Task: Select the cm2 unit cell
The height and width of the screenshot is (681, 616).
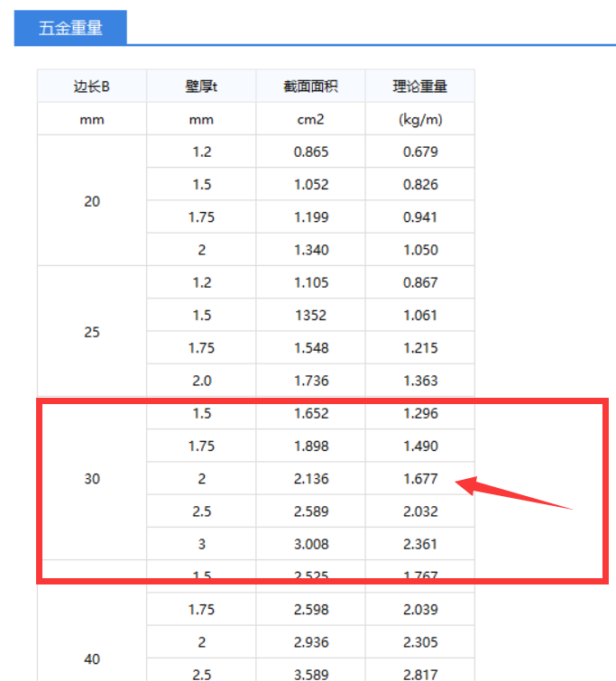Action: pyautogui.click(x=310, y=119)
